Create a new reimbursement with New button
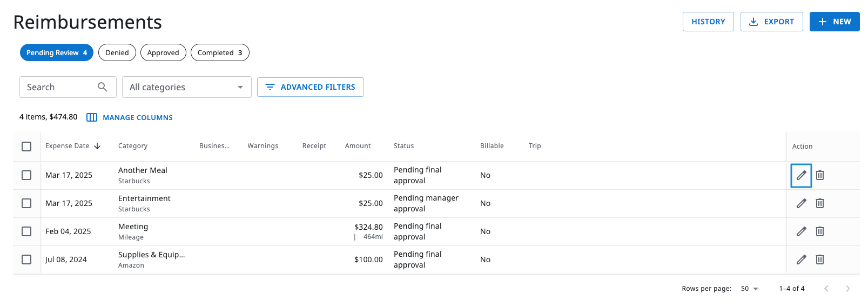This screenshot has width=868, height=306. click(834, 22)
